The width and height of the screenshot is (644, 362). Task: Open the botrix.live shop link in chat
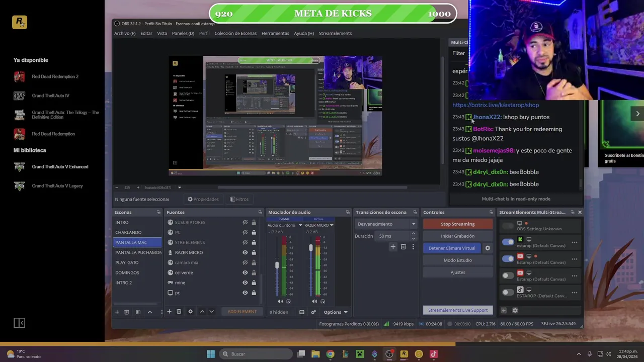click(496, 105)
